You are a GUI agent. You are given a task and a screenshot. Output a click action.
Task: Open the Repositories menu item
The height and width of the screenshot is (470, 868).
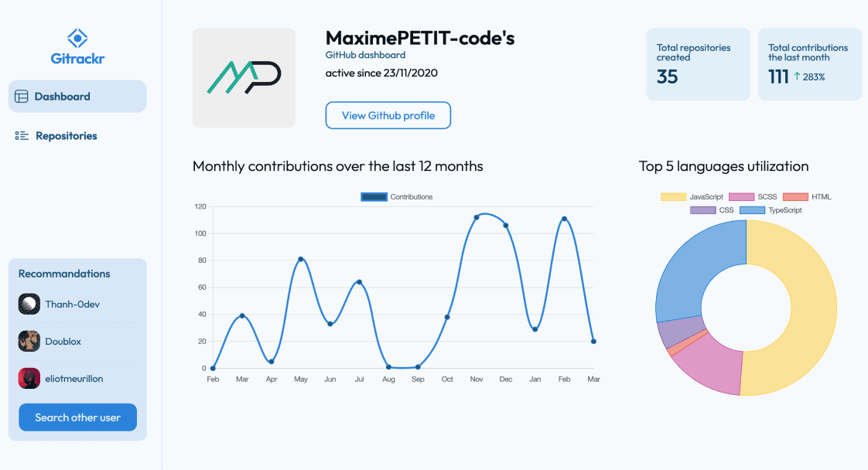point(67,136)
